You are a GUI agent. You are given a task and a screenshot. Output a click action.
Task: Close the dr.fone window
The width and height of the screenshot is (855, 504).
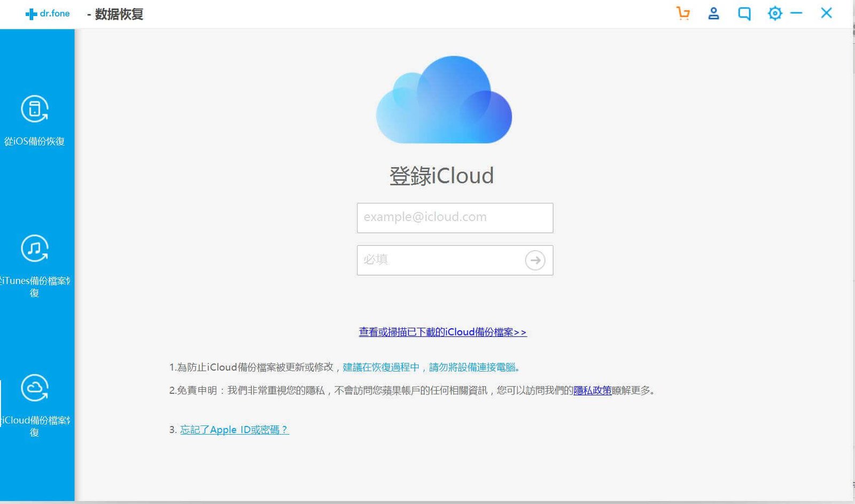click(826, 13)
